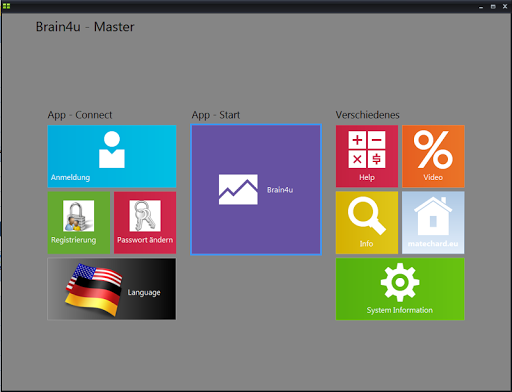Open the Anmeldung login tile
The width and height of the screenshot is (512, 392).
point(112,156)
